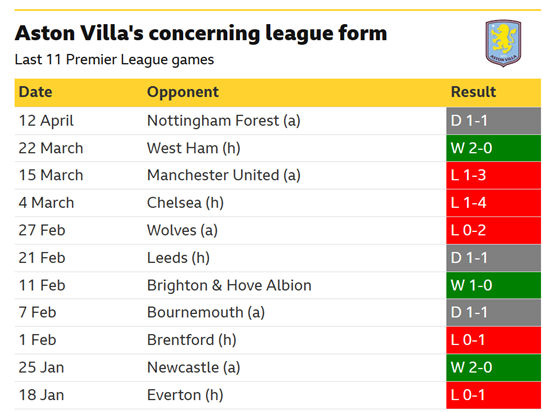The height and width of the screenshot is (412, 543).
Task: Click the red L 1-3 Manchester United result
Action: tap(493, 175)
